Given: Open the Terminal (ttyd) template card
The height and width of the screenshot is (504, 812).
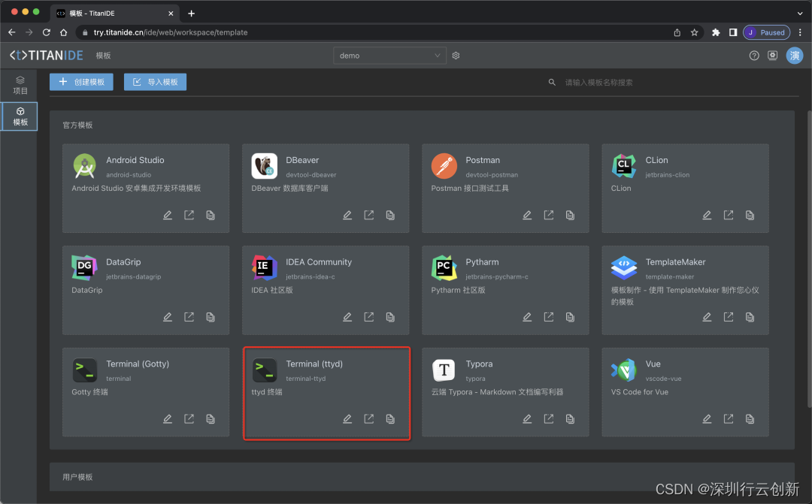Looking at the screenshot, I should tap(326, 393).
